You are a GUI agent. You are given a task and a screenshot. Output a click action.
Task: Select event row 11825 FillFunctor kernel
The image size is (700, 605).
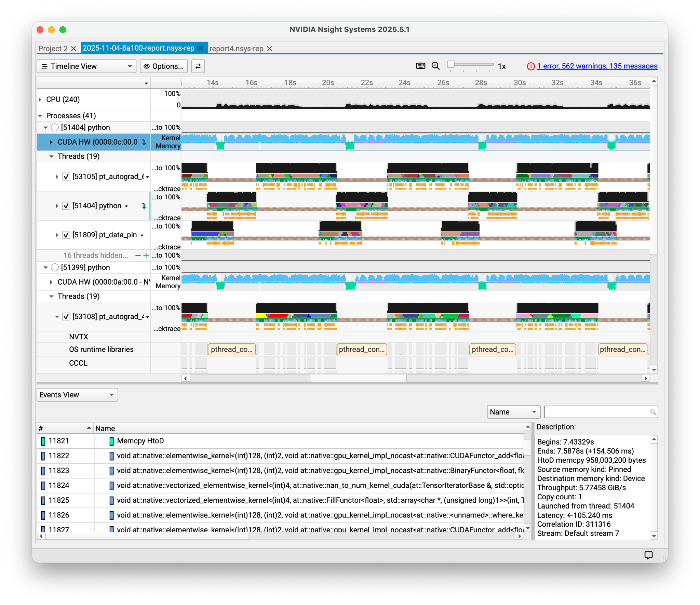280,500
